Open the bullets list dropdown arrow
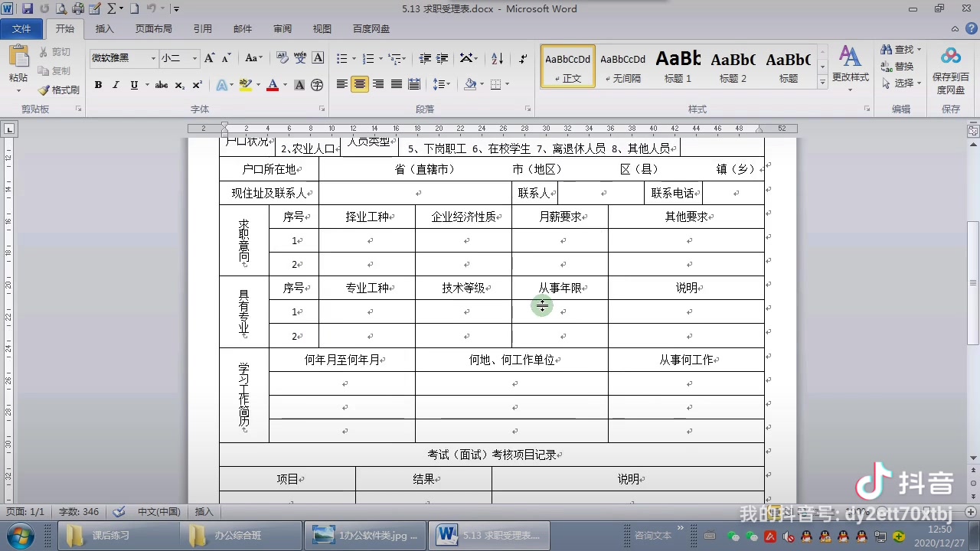The height and width of the screenshot is (551, 980). point(354,58)
